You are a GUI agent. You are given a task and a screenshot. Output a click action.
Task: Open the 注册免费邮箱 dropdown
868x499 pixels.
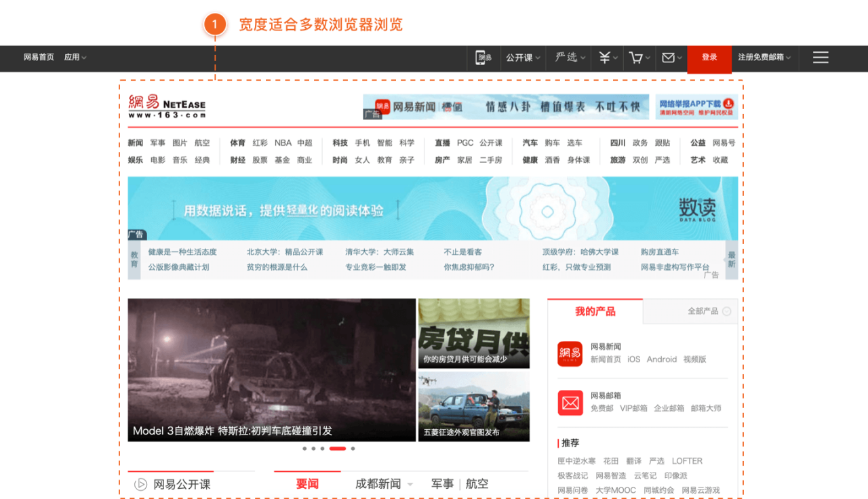764,58
